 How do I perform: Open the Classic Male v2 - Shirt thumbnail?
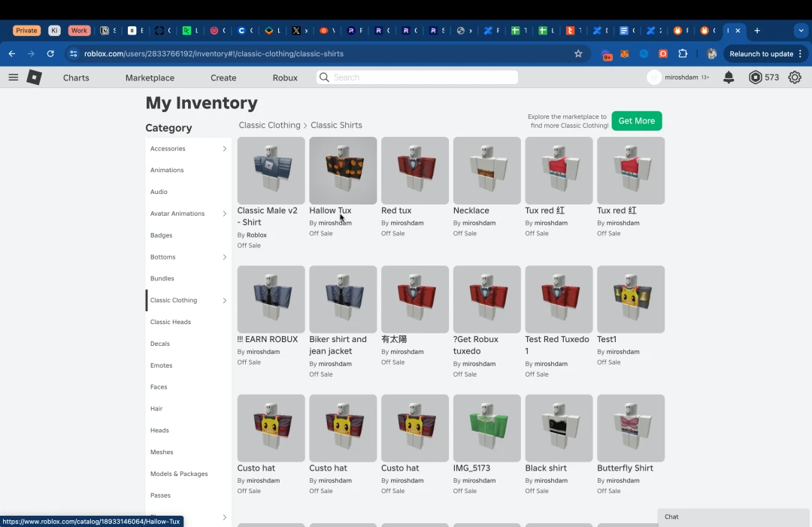pyautogui.click(x=271, y=171)
